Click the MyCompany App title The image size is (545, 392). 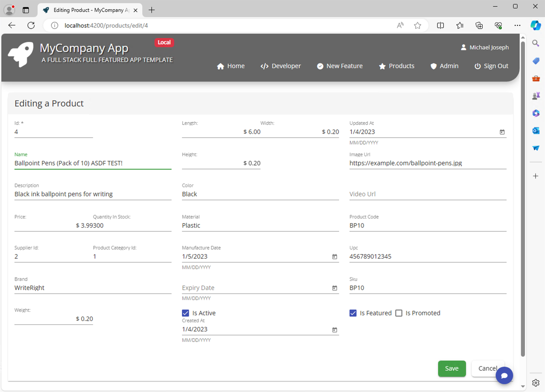(84, 48)
